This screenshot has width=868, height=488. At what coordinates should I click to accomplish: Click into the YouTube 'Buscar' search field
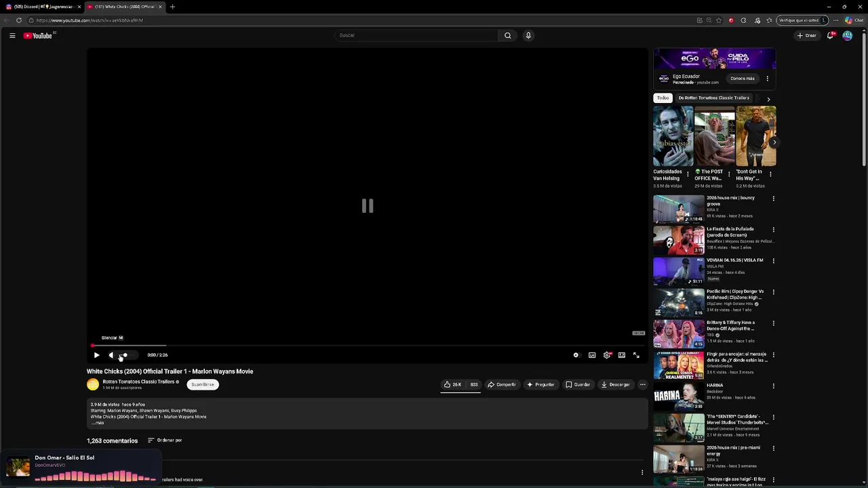417,35
